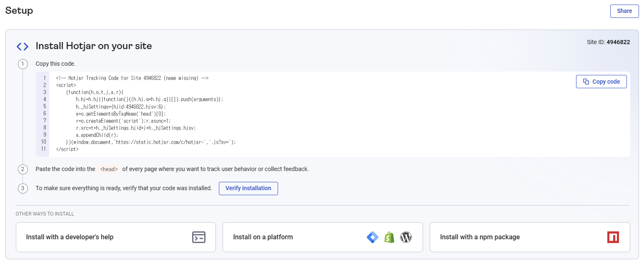Viewport: 644px width, 263px height.
Task: Open Install with a npm package card
Action: 530,237
